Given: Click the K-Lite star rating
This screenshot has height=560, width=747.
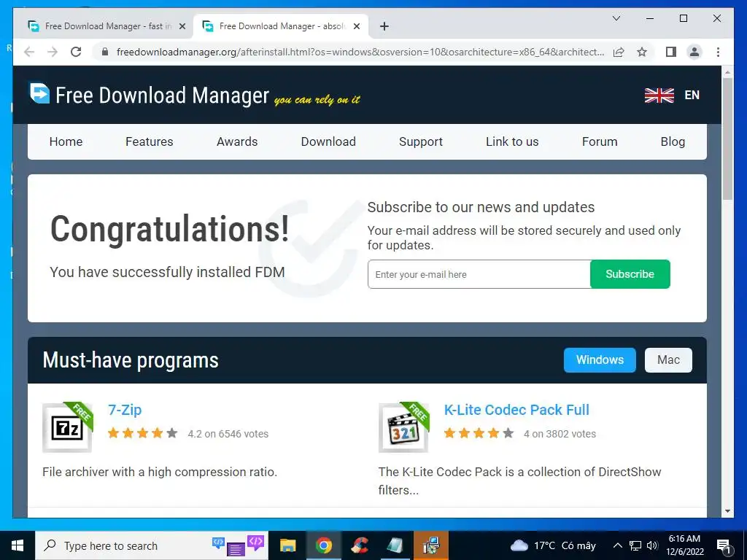Looking at the screenshot, I should (479, 433).
